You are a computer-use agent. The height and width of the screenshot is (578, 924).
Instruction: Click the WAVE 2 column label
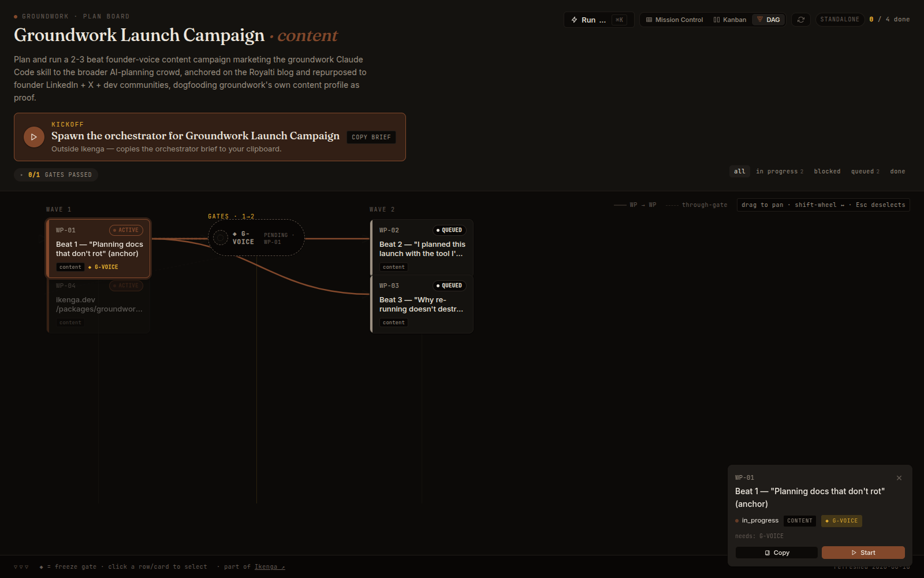[x=382, y=210]
